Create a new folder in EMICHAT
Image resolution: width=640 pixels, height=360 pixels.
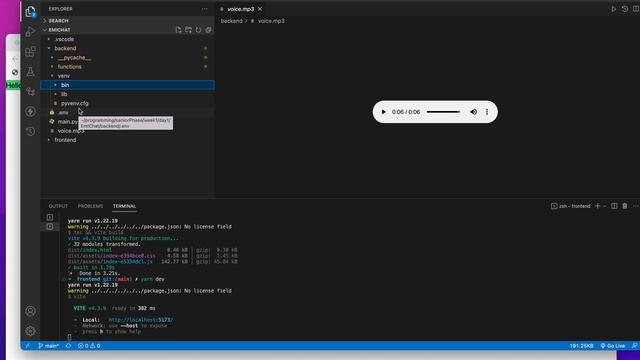(188, 30)
